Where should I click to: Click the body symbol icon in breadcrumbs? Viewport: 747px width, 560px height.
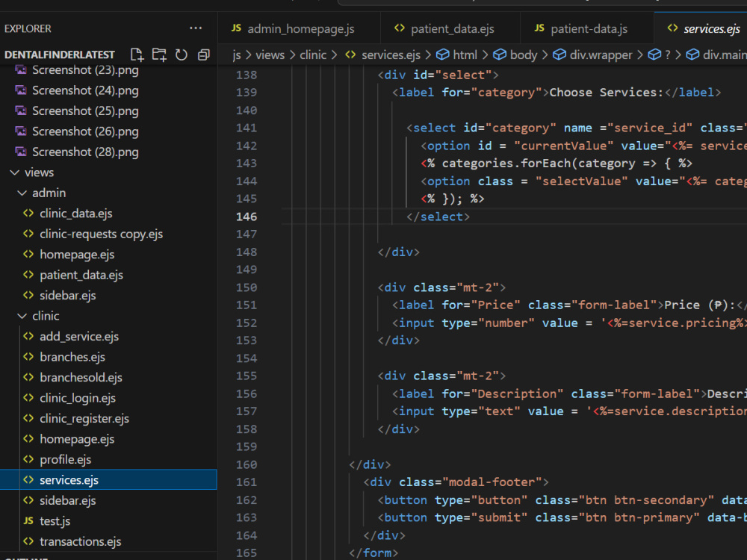(499, 55)
